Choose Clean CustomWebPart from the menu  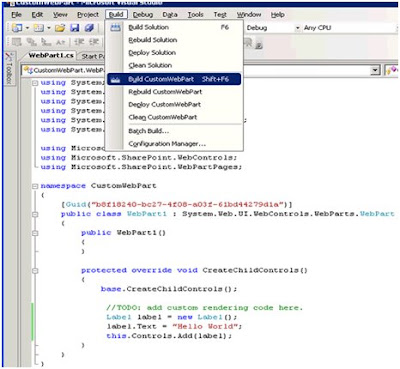tap(174, 117)
